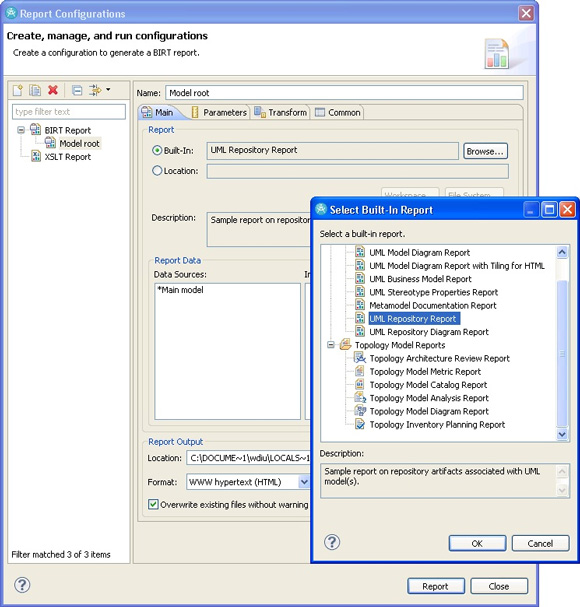Click Topology Architecture Review Report icon
This screenshot has width=580, height=607.
(360, 358)
